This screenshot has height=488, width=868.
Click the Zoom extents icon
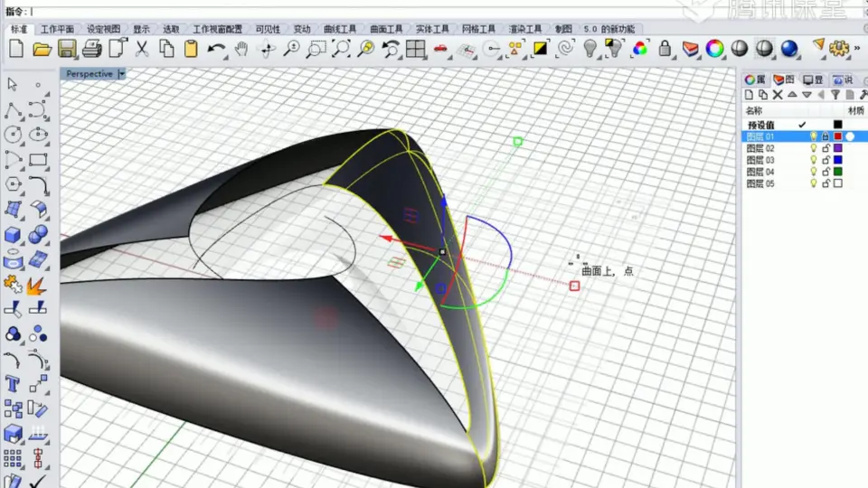click(341, 49)
